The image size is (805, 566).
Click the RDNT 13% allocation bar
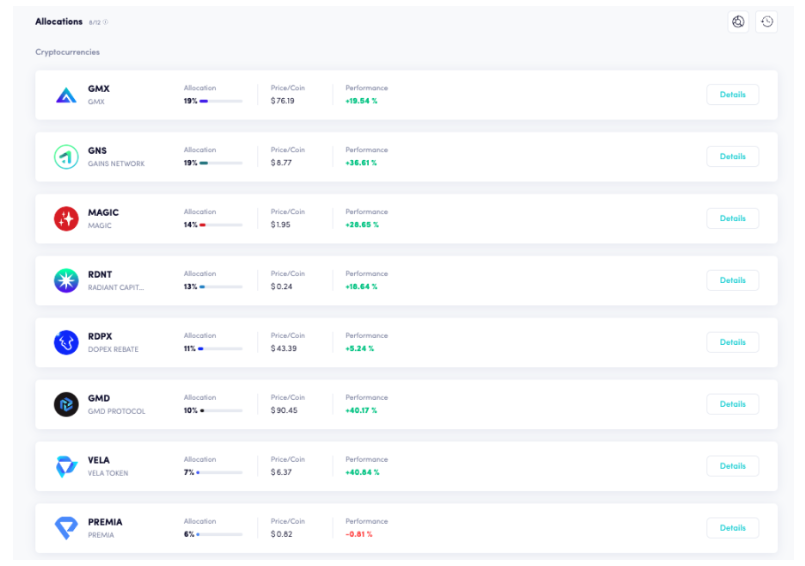tap(221, 287)
